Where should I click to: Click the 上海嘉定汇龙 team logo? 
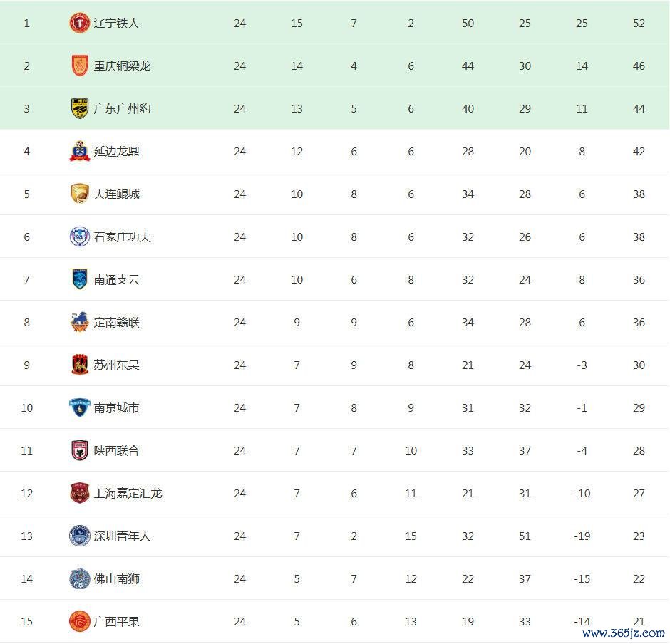click(79, 493)
